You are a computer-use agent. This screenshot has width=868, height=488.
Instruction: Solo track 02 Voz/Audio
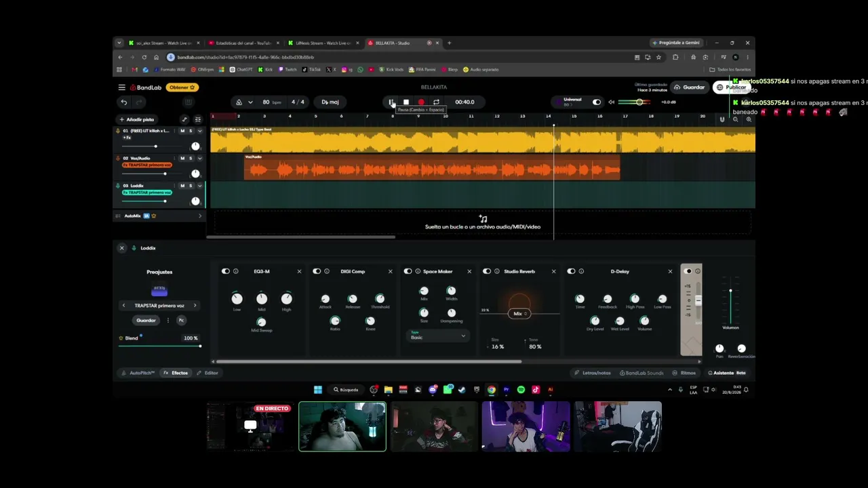pyautogui.click(x=191, y=158)
